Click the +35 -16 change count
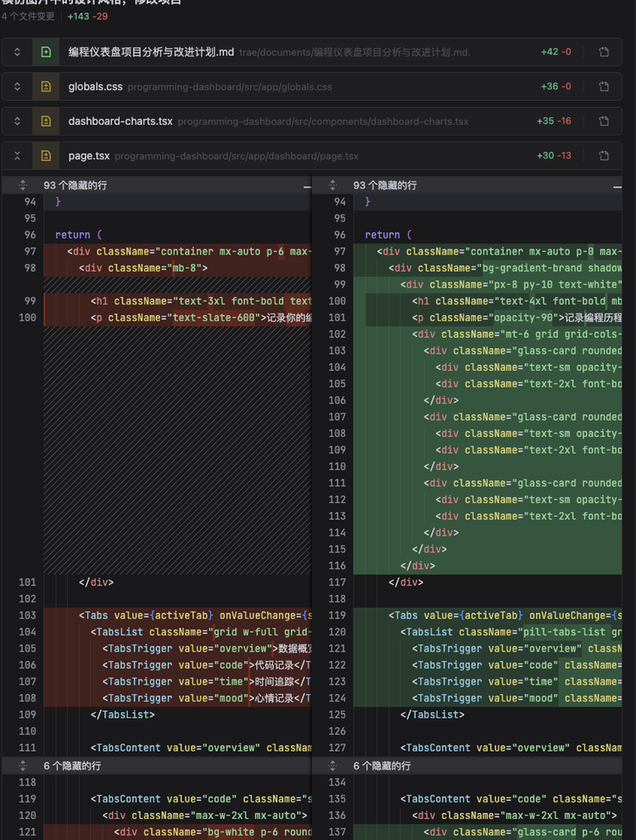The width and height of the screenshot is (636, 840). pyautogui.click(x=554, y=121)
